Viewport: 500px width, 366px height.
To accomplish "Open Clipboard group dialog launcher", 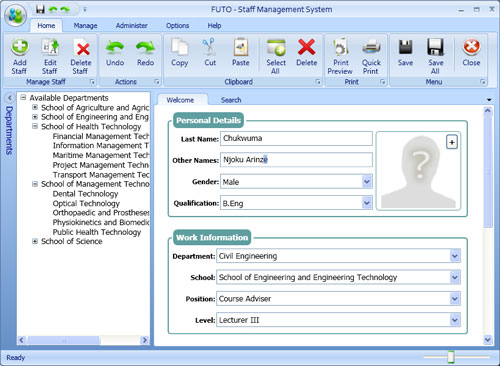I will 318,82.
